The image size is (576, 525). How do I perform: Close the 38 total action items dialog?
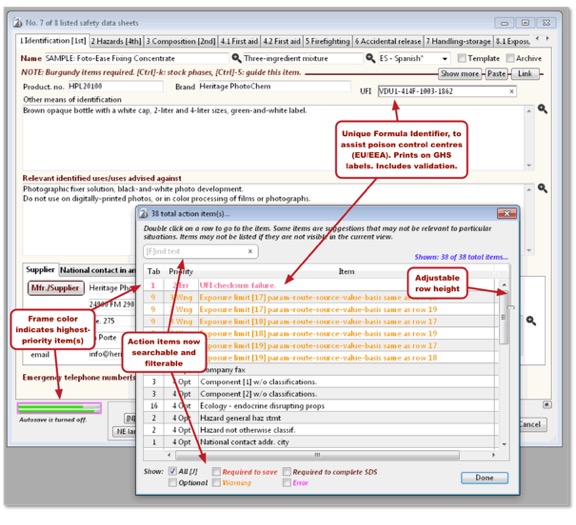(507, 213)
